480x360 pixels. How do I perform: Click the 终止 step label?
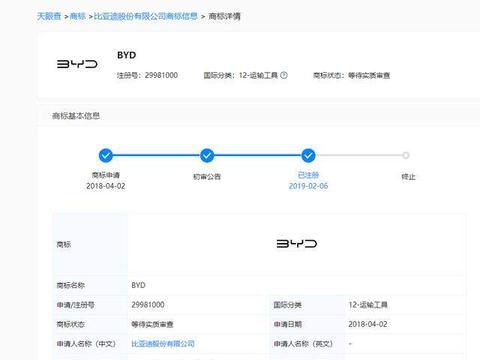[x=408, y=177]
